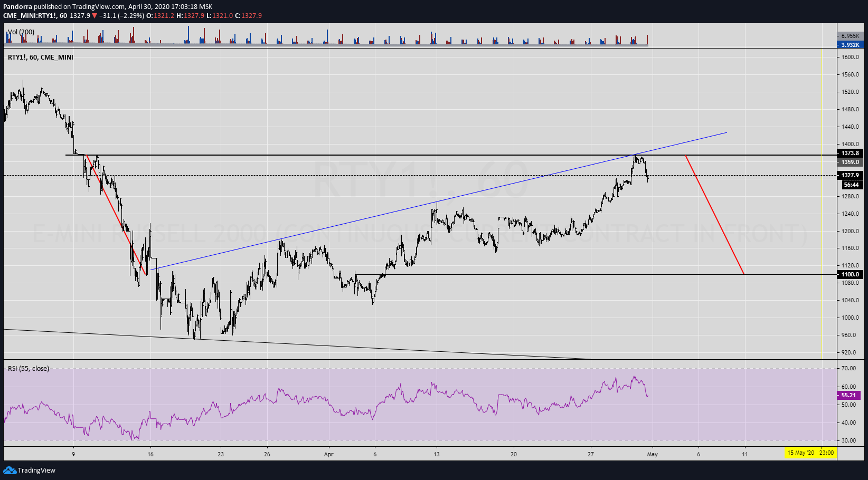The width and height of the screenshot is (868, 480).
Task: Click the 27 date axis label
Action: point(591,454)
